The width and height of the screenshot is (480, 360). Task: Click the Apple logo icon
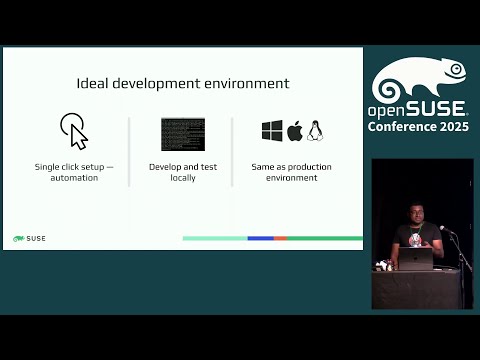click(x=295, y=131)
